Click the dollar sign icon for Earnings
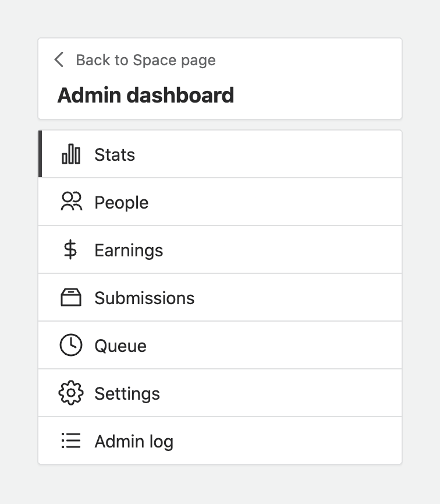Image resolution: width=440 pixels, height=504 pixels. 71,249
